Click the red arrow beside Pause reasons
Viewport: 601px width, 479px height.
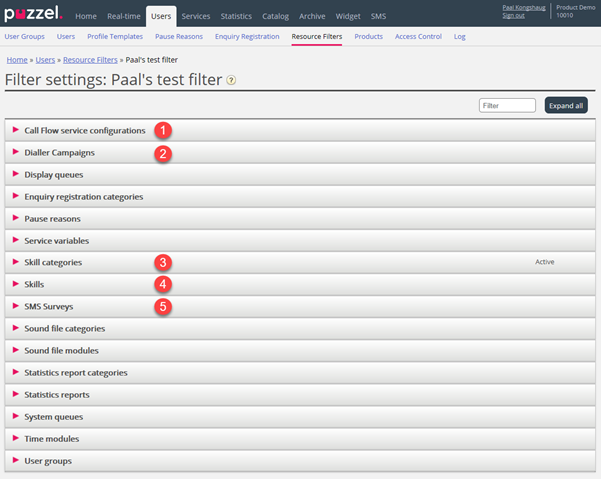coord(15,218)
